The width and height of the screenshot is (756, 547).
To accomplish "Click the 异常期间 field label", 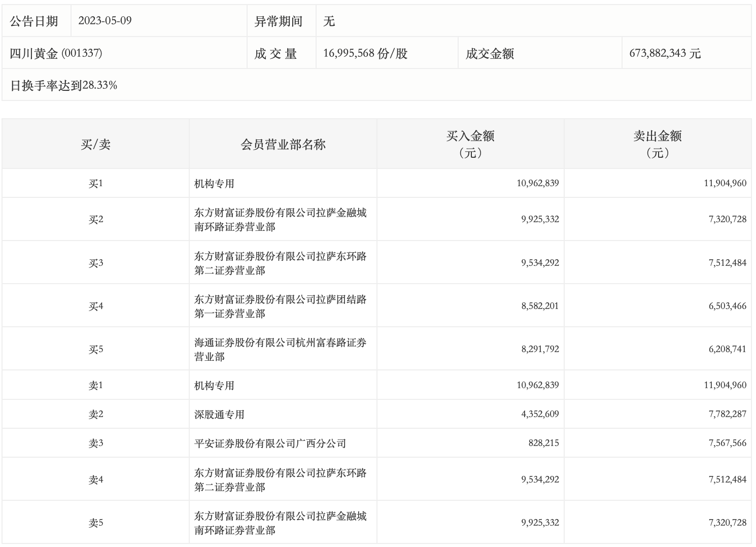I will tap(278, 21).
